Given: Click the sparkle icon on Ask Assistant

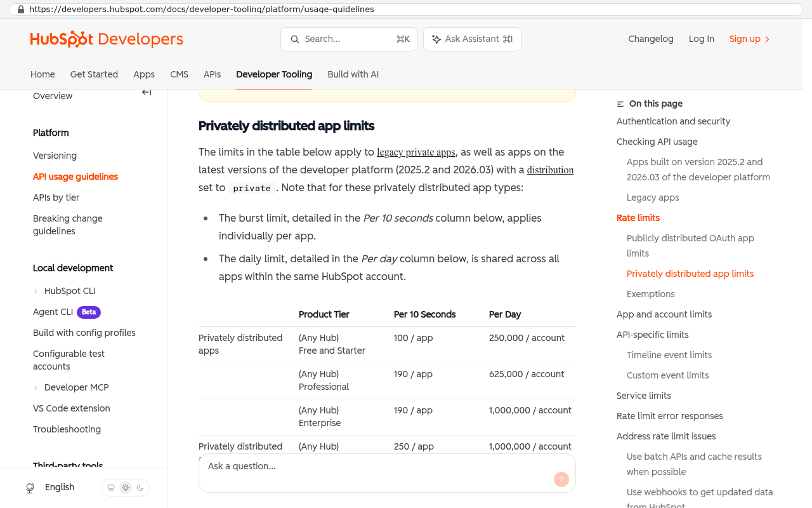Looking at the screenshot, I should [436, 39].
